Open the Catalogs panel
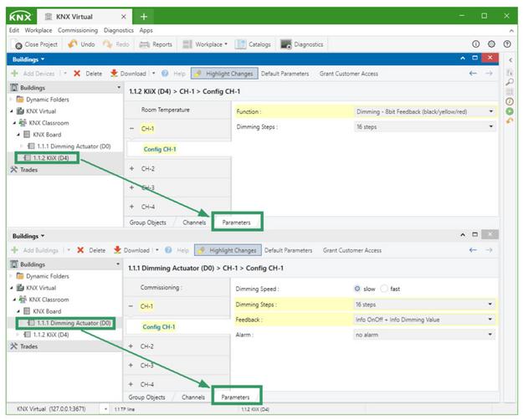Screen dimensions: 523x420 pos(241,44)
